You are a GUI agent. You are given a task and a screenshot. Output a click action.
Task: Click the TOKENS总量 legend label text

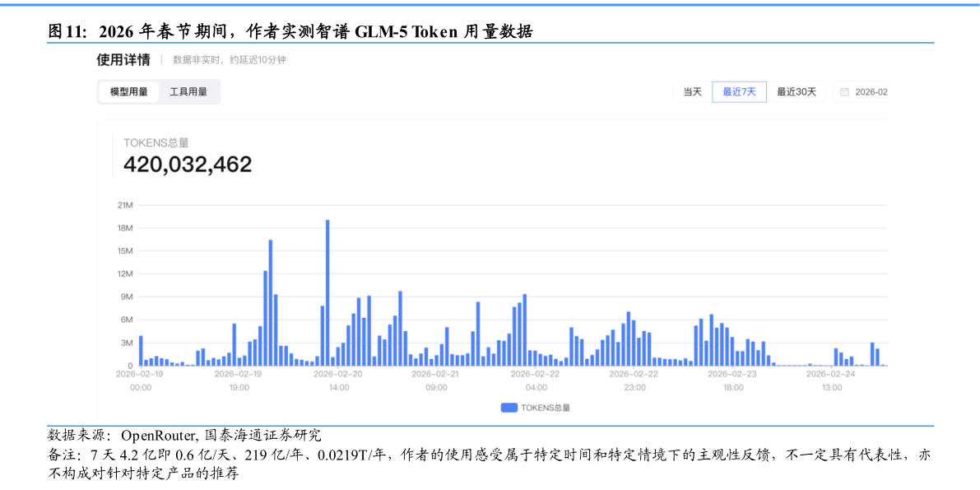coord(546,408)
